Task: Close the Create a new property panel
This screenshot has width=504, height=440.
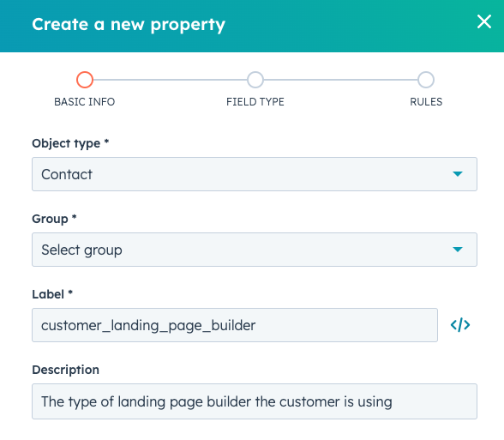Action: click(x=483, y=21)
